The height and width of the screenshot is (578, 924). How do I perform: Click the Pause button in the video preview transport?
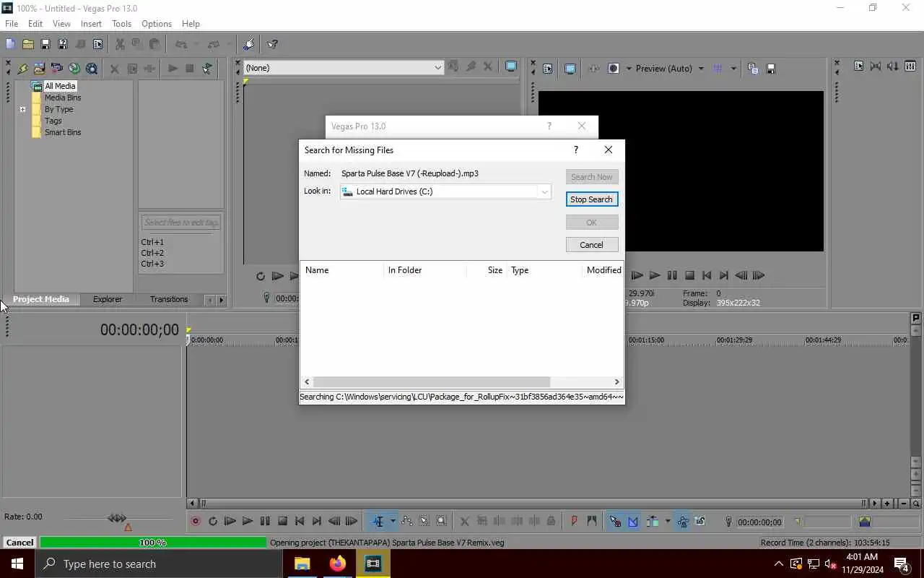coord(672,275)
